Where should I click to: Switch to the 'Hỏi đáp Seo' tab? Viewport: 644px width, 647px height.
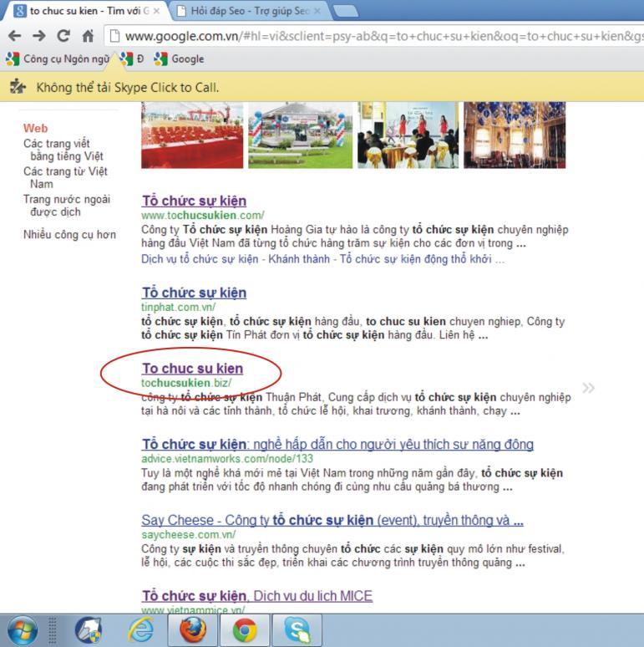250,11
